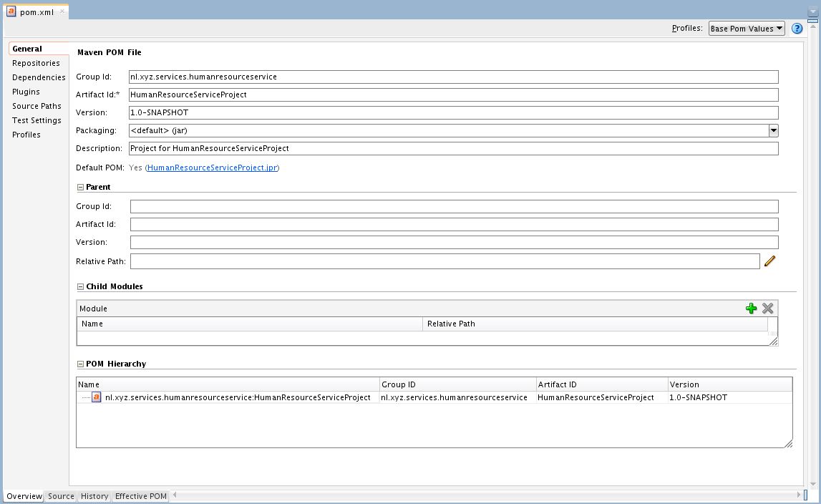Click the blue help question mark icon
This screenshot has height=504, width=821.
click(x=797, y=29)
